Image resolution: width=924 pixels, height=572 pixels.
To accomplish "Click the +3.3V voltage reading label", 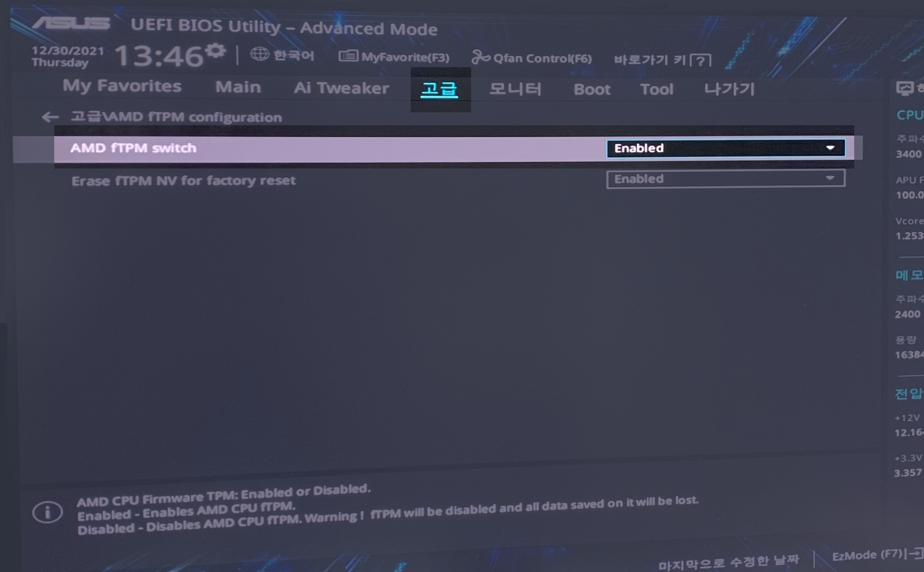I will [x=908, y=458].
